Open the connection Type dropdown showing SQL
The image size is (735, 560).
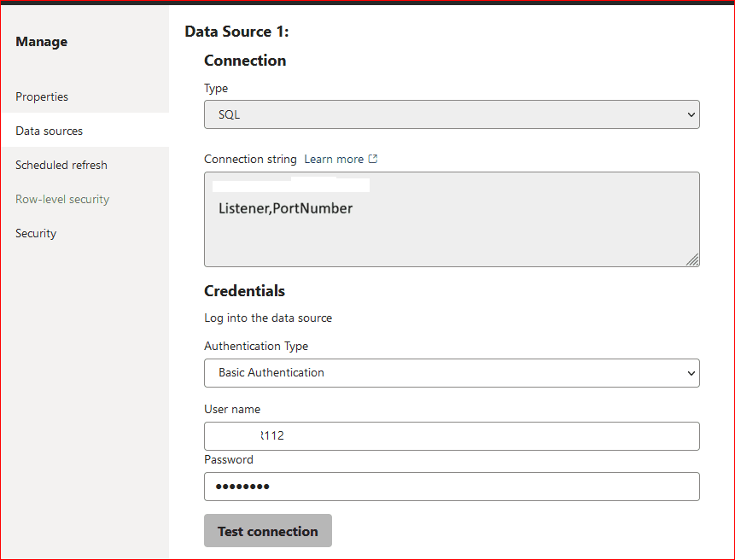pyautogui.click(x=451, y=114)
